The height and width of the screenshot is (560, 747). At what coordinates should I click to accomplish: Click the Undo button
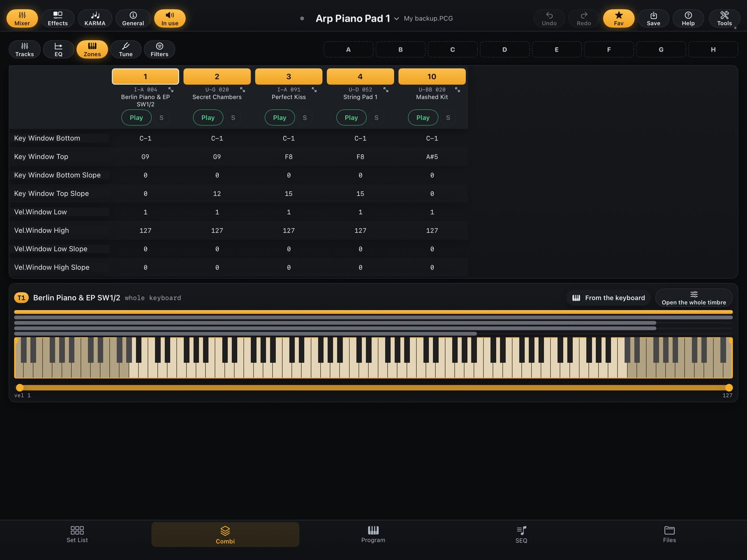[x=549, y=18]
